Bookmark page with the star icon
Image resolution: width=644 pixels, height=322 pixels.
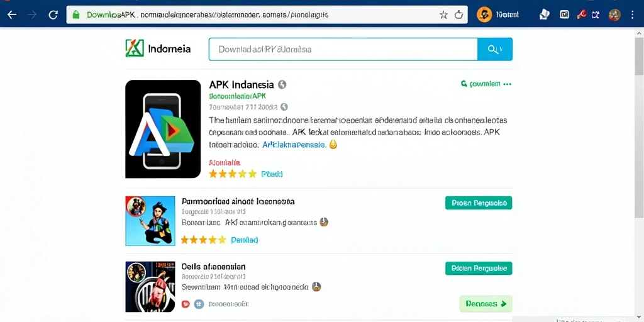click(443, 15)
